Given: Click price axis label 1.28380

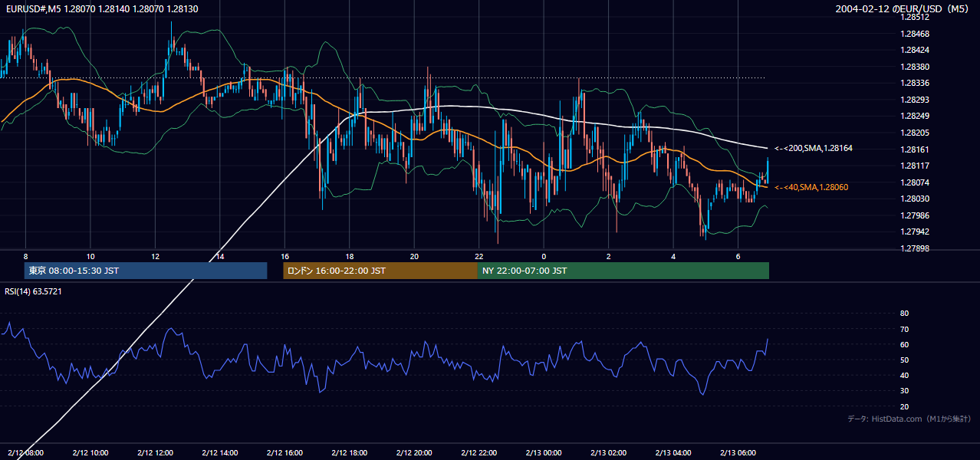Looking at the screenshot, I should (x=915, y=67).
